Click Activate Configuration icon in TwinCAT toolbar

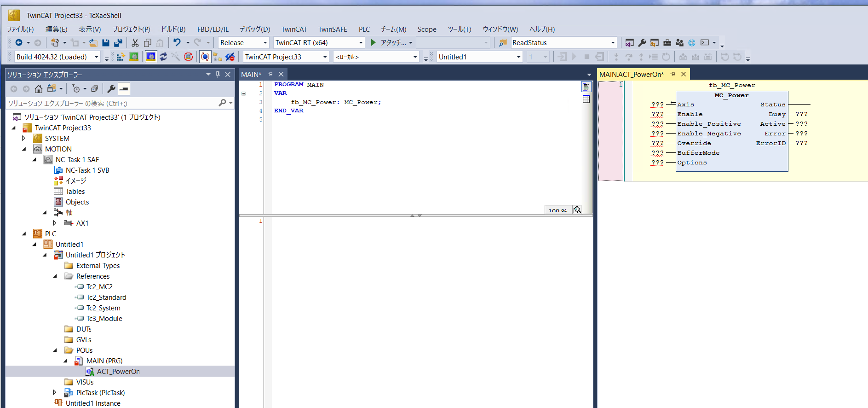(x=121, y=57)
